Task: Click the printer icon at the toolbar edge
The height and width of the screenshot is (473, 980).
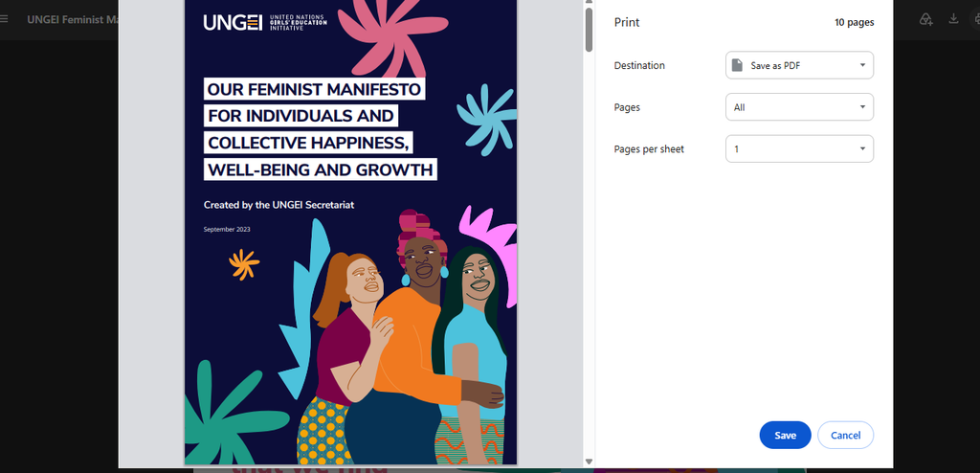Action: coord(977,19)
